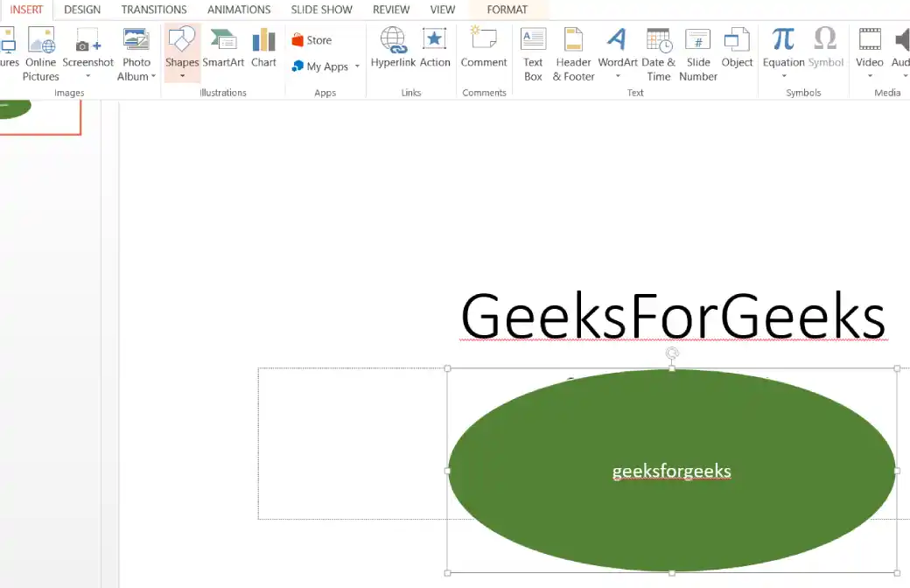Expand the WordArt dropdown arrow

pyautogui.click(x=618, y=76)
